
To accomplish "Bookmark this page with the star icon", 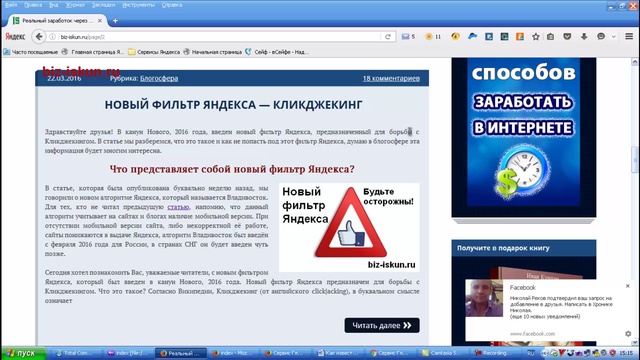I will [x=536, y=37].
